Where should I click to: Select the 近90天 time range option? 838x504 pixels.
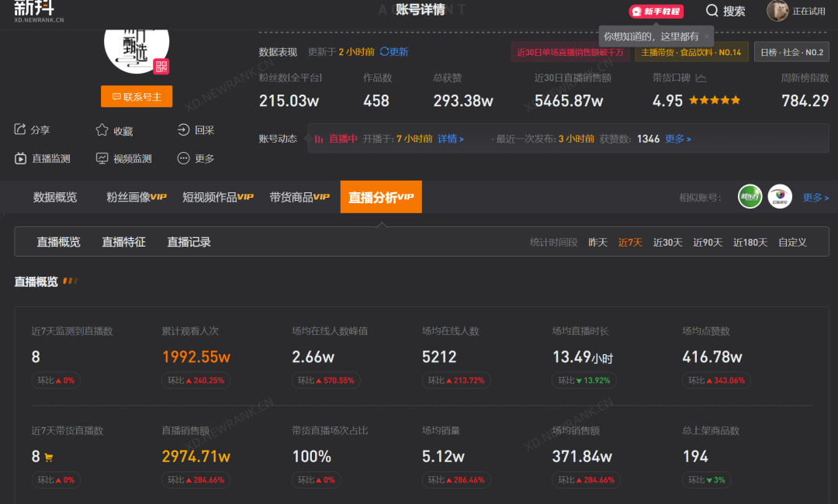(x=708, y=243)
